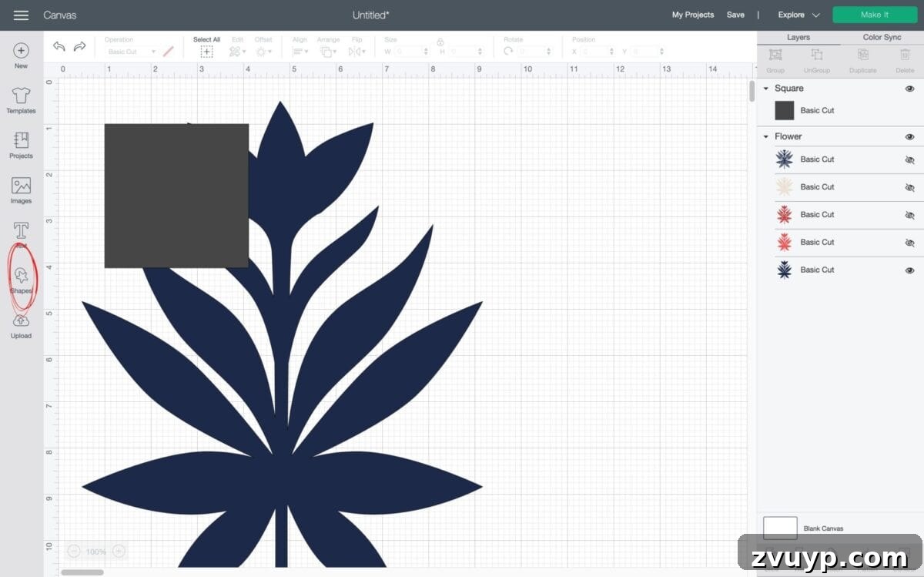Click the Position Y field
The height and width of the screenshot is (577, 924).
(648, 52)
